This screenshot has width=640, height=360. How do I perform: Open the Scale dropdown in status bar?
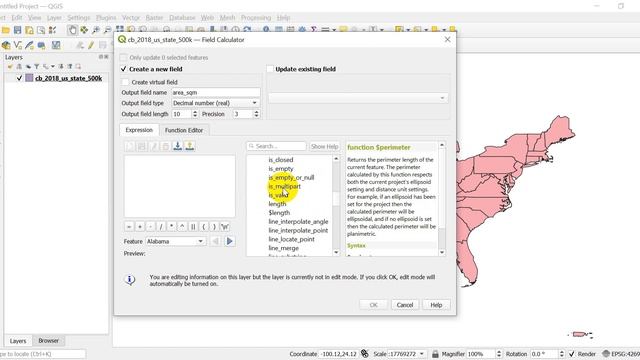(x=421, y=354)
